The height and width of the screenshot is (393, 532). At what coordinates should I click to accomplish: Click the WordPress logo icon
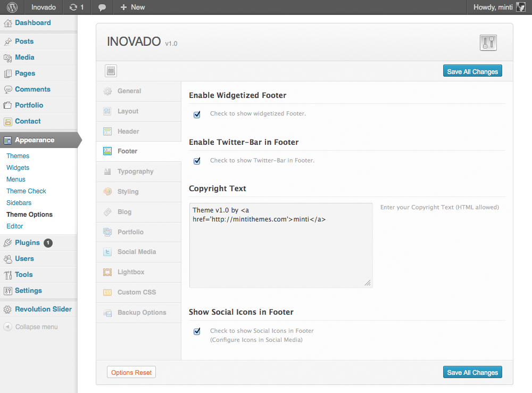click(x=12, y=7)
